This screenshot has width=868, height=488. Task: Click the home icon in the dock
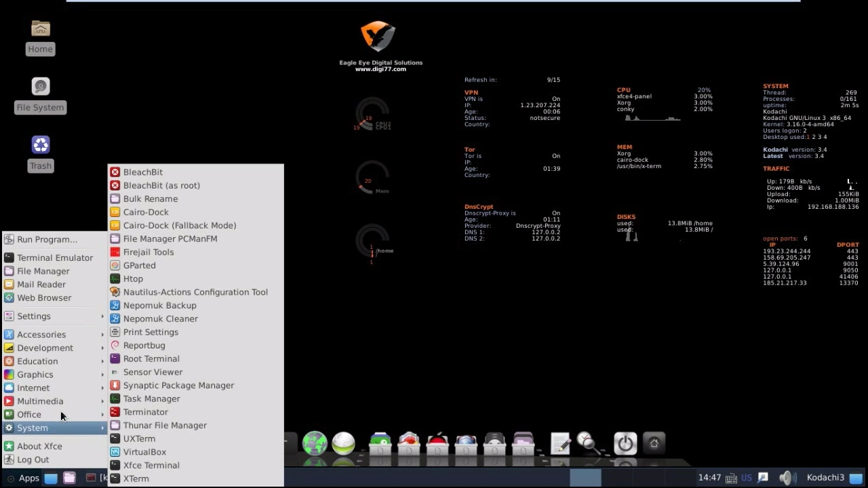pyautogui.click(x=654, y=443)
